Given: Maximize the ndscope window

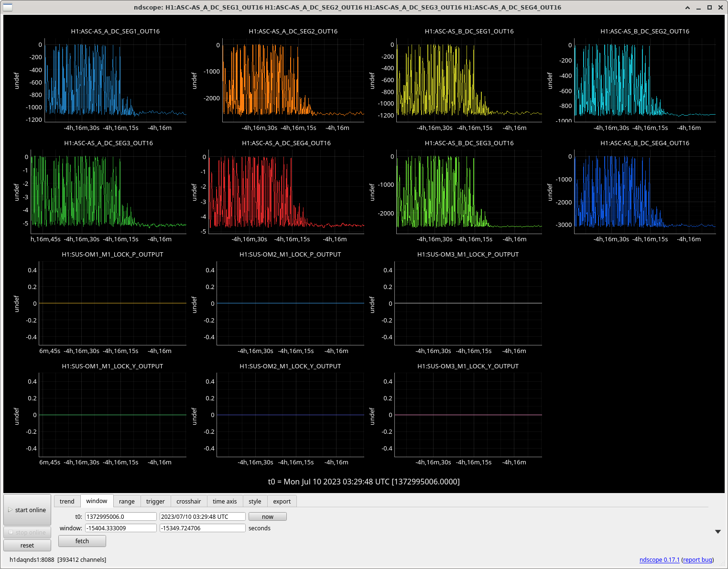Looking at the screenshot, I should click(709, 8).
